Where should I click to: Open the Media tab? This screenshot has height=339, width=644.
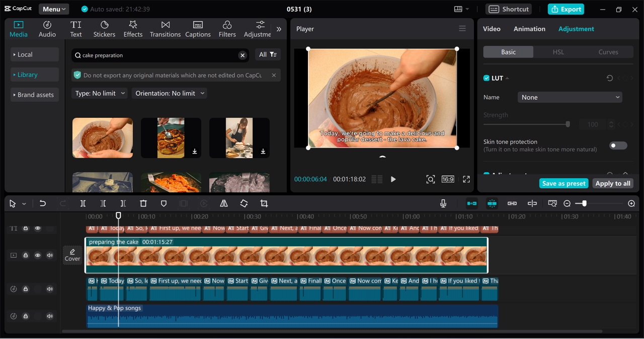point(19,29)
